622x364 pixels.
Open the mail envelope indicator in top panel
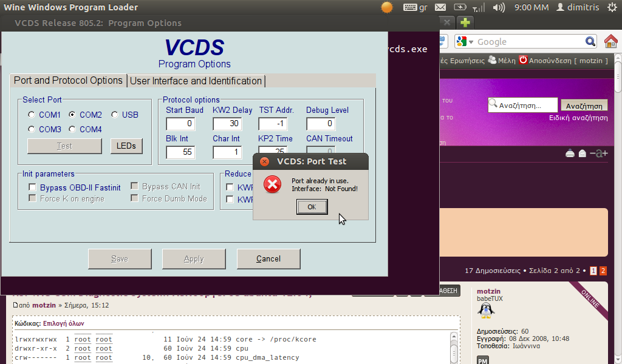point(440,7)
